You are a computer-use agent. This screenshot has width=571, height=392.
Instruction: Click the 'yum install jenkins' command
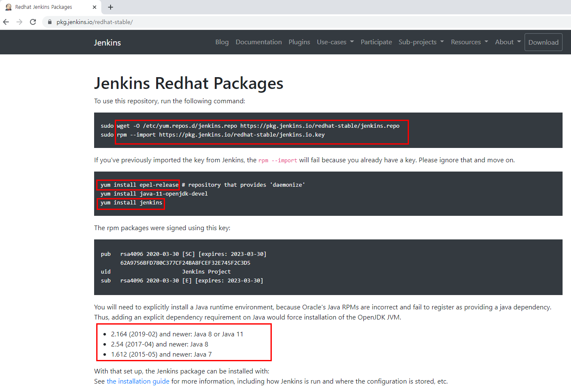pyautogui.click(x=131, y=203)
